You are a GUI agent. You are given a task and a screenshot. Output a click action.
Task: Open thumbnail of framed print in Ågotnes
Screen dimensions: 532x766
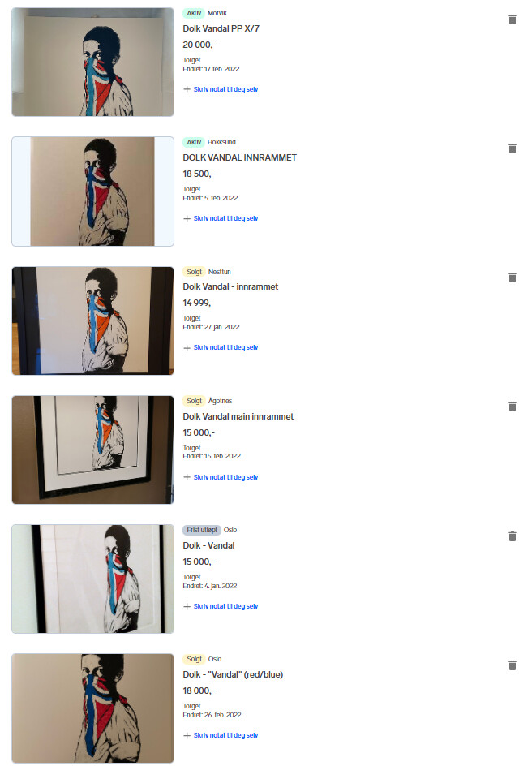click(x=92, y=450)
